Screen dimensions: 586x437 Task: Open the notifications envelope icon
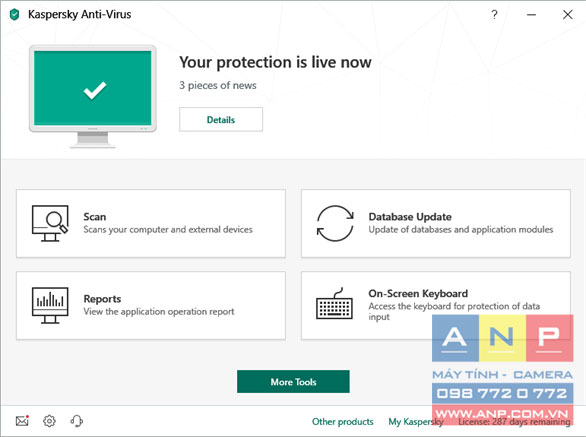[x=22, y=421]
